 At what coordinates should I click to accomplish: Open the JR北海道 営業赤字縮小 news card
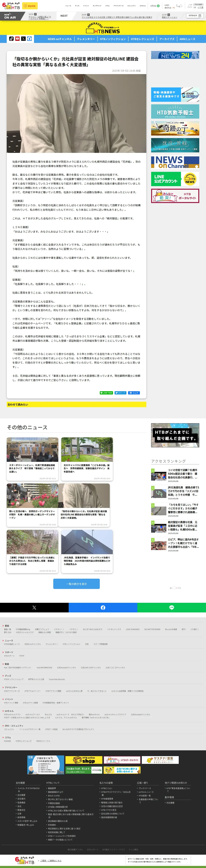87,552
